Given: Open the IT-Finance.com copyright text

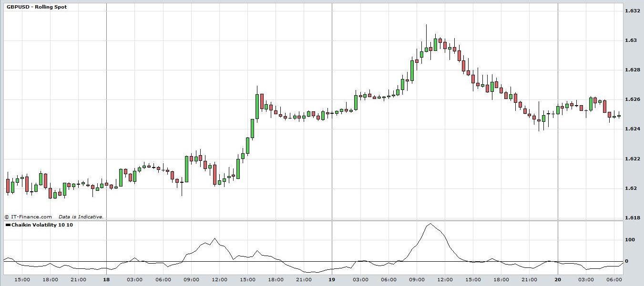Looking at the screenshot, I should coord(28,217).
